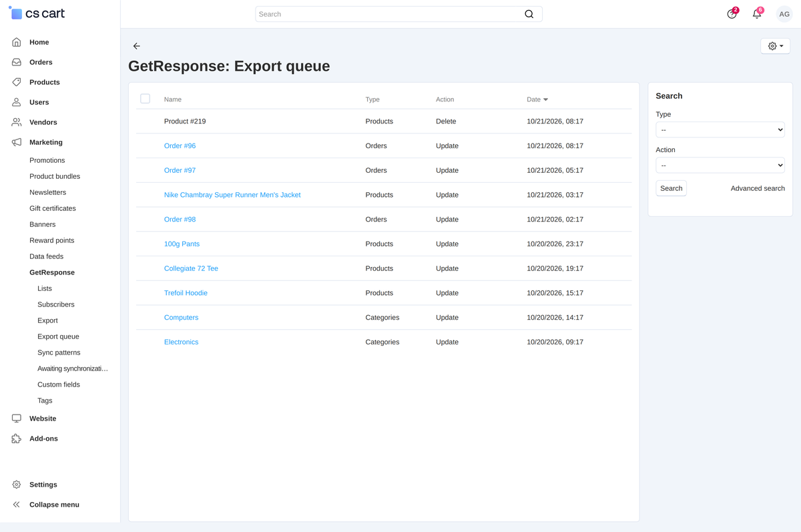Click the Product #219 row name
The height and width of the screenshot is (532, 801).
185,121
